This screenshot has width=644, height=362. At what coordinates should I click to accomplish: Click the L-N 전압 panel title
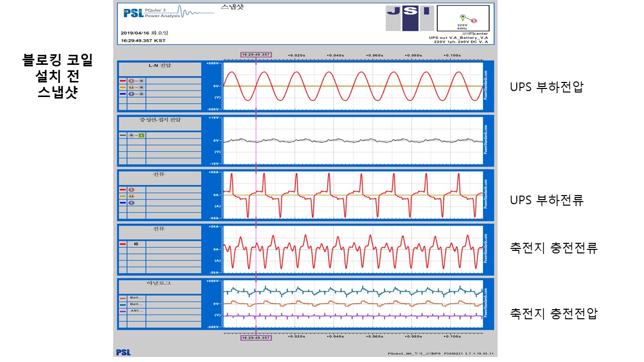click(x=159, y=66)
